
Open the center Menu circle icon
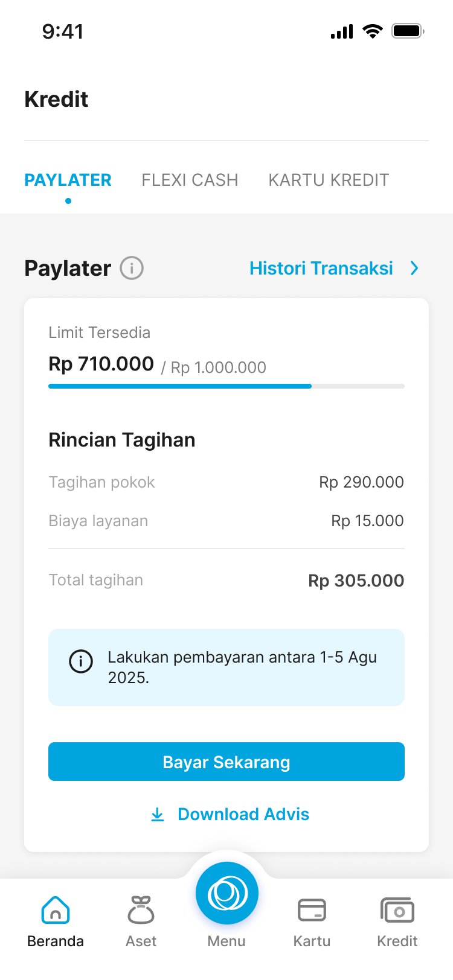[227, 893]
